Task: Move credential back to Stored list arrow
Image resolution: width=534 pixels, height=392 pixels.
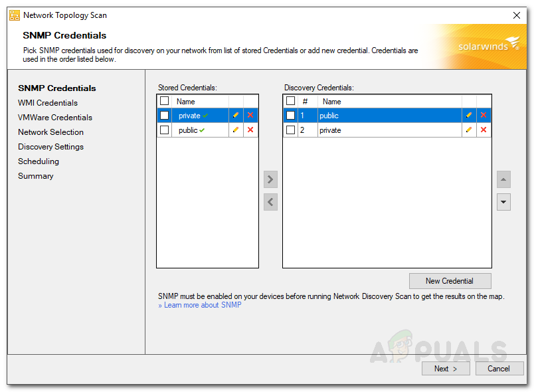Action: [270, 202]
